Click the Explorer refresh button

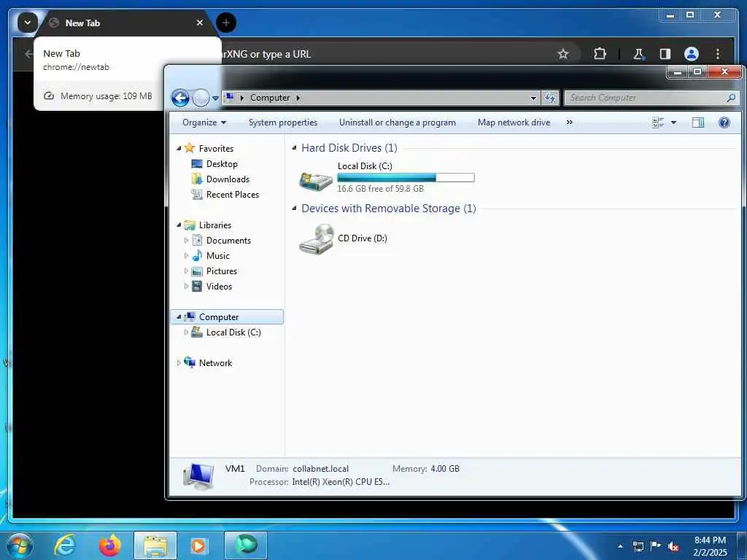point(550,98)
